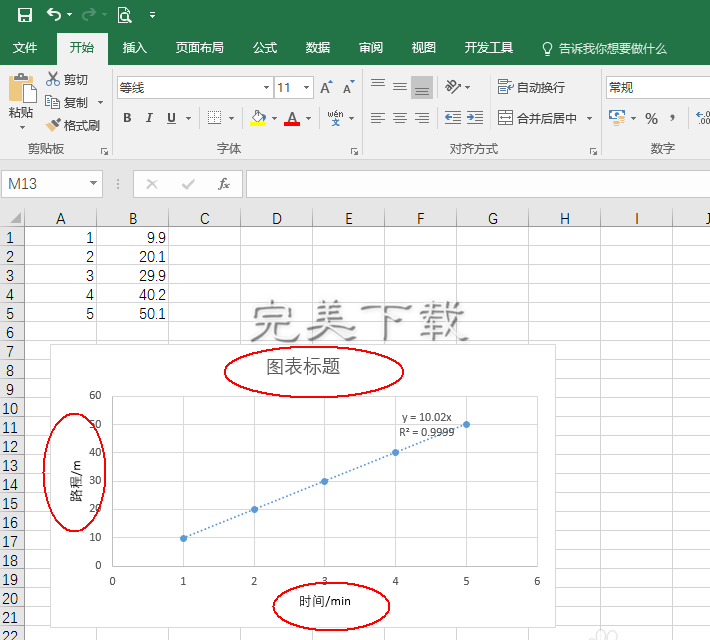Switch to the 插入 (Insert) tab
This screenshot has width=710, height=640.
(x=135, y=48)
